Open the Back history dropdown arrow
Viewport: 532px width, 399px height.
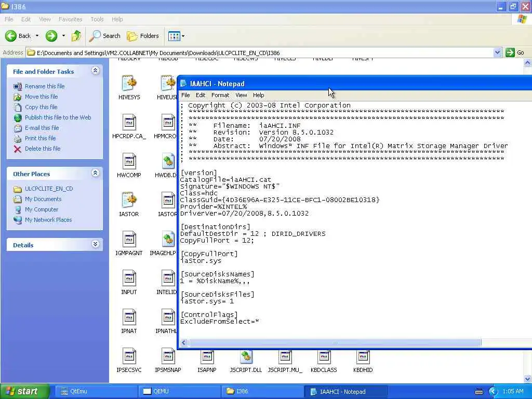(37, 36)
